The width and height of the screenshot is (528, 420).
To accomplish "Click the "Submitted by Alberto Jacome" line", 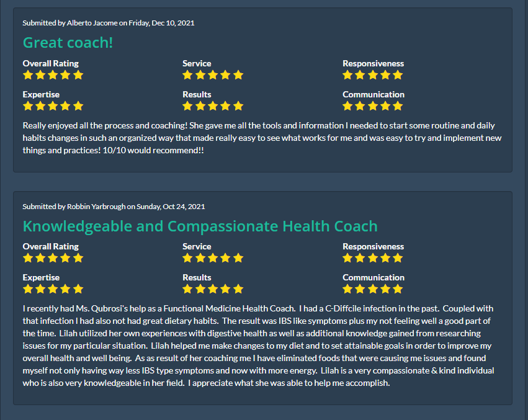I will pos(109,23).
